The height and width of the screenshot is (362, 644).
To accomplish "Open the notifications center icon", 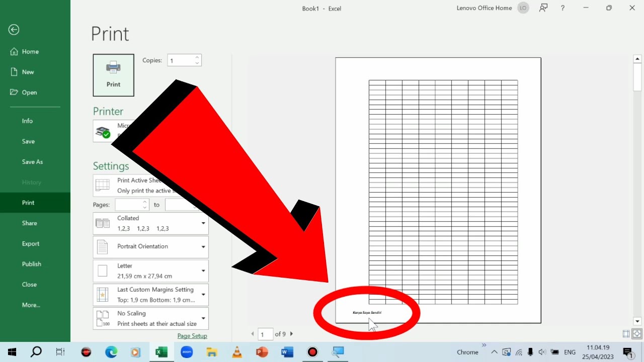I will tap(627, 352).
